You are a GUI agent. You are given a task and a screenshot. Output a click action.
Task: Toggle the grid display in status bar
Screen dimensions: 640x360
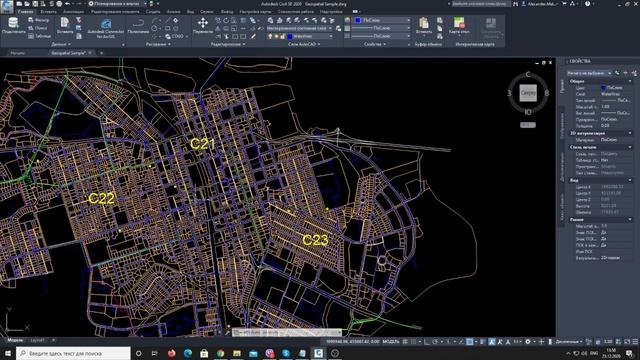(405, 341)
